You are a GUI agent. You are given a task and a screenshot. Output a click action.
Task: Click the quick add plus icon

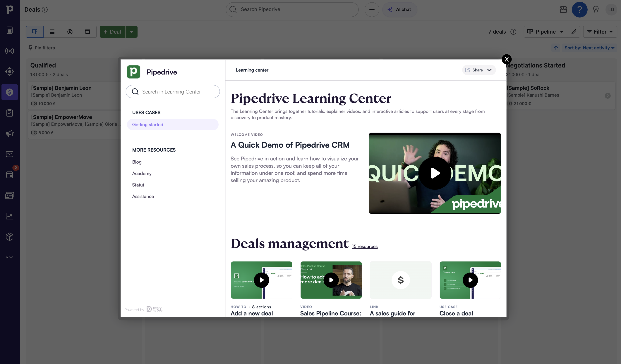pyautogui.click(x=372, y=10)
